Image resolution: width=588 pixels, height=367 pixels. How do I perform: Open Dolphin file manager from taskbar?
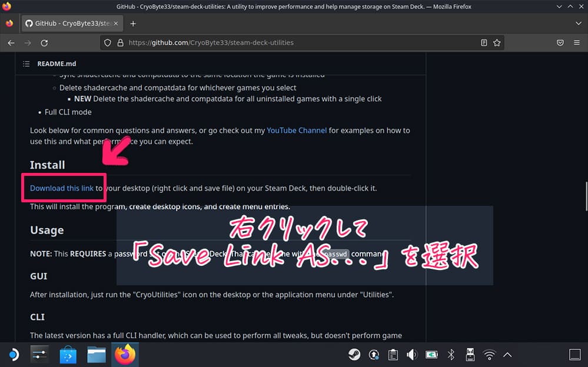pos(97,355)
